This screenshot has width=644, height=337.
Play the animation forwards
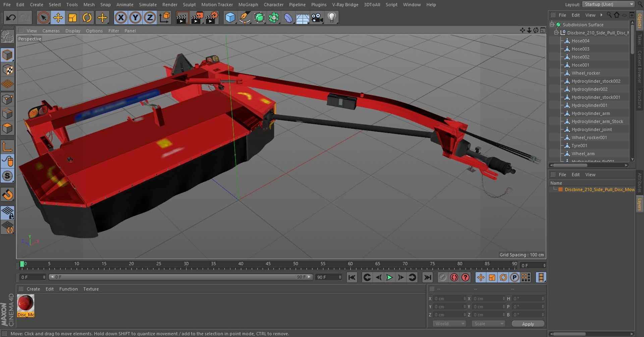(389, 277)
